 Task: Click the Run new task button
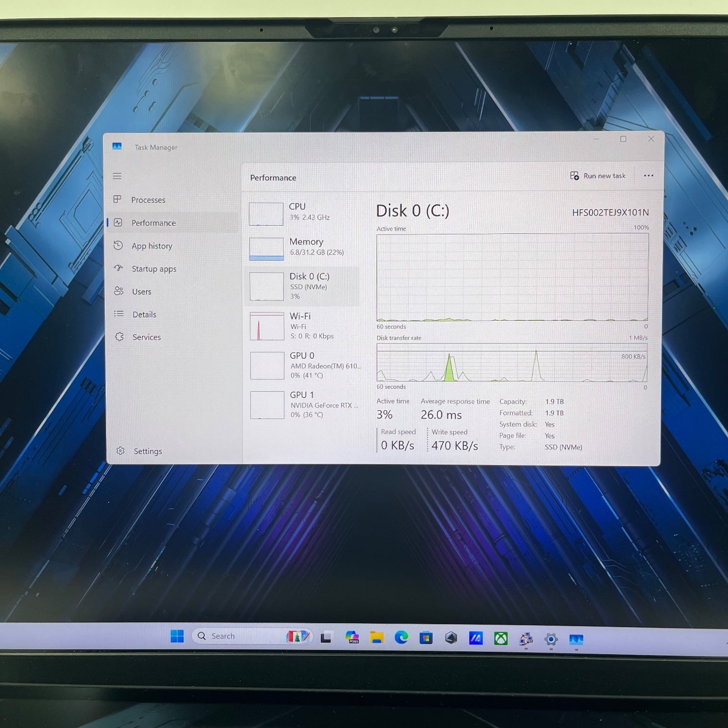[598, 176]
